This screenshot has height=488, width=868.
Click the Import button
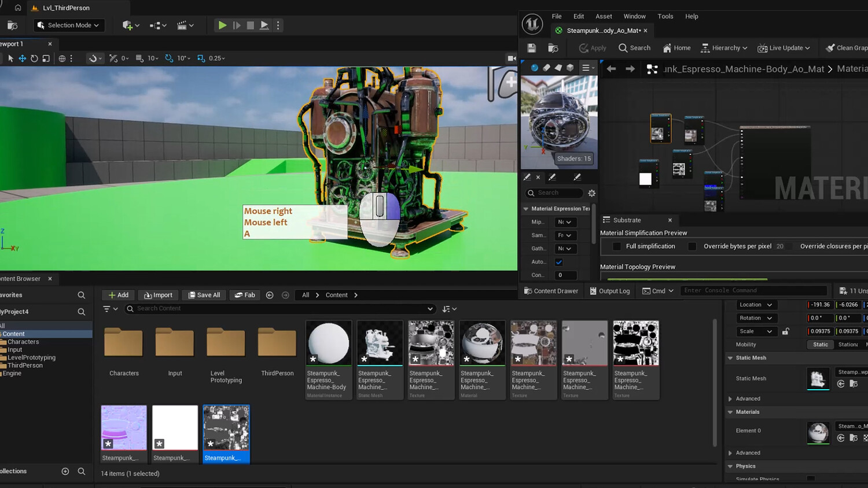(158, 295)
